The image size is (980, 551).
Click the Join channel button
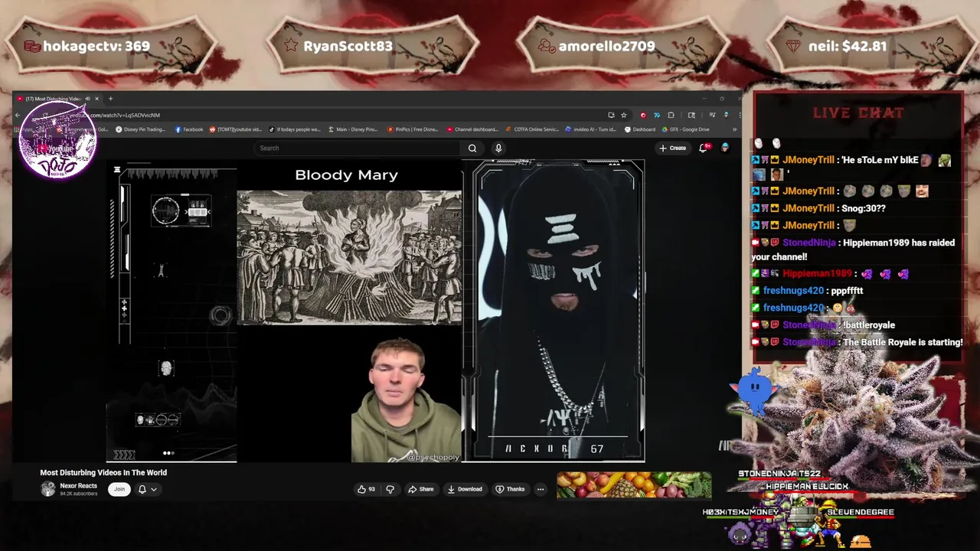[x=119, y=489]
